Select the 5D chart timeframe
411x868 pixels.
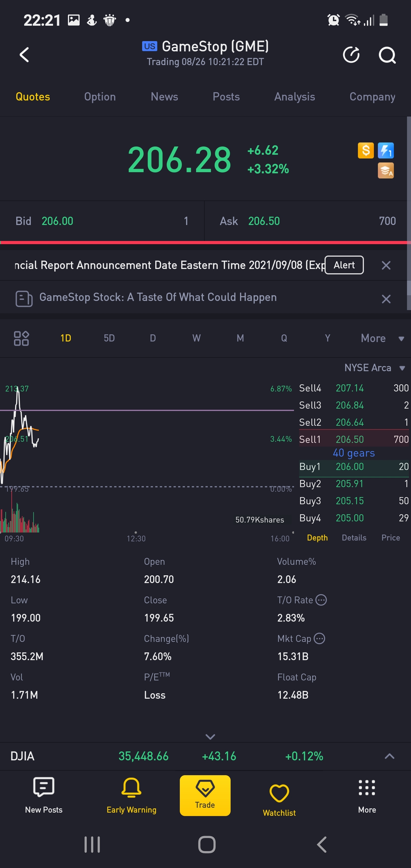point(109,338)
